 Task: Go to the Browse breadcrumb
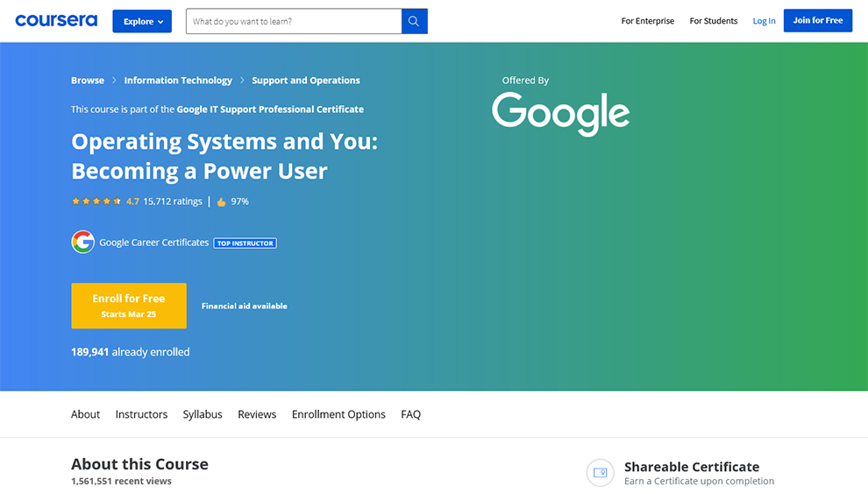click(88, 81)
